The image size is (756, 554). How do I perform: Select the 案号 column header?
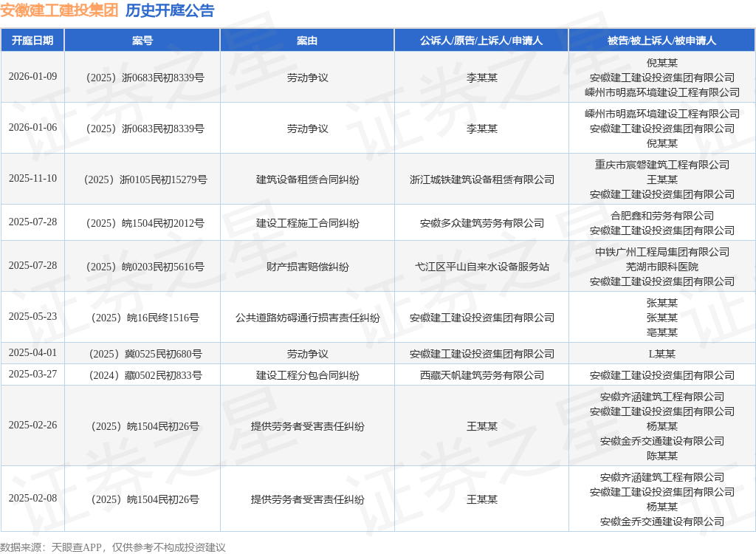point(142,41)
